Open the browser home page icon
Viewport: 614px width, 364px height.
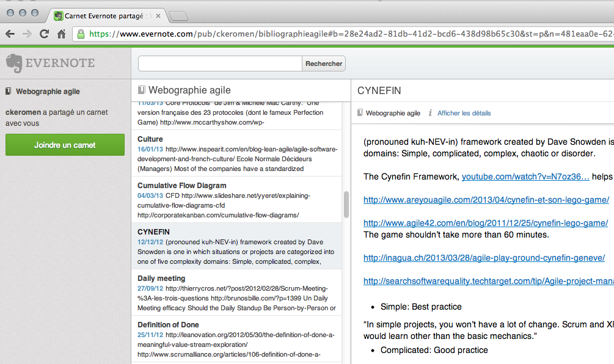click(x=61, y=34)
